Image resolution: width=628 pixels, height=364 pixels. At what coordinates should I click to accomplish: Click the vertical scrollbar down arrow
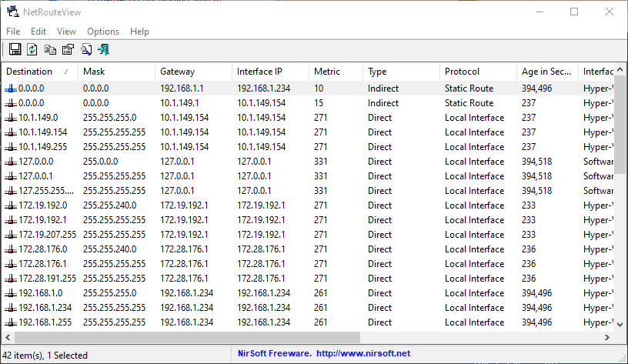[621, 324]
